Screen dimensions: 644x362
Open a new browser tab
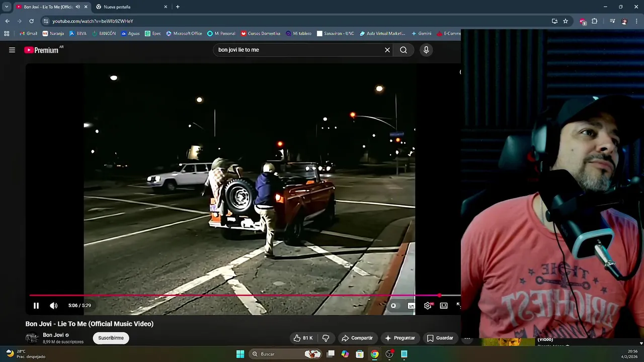tap(178, 7)
